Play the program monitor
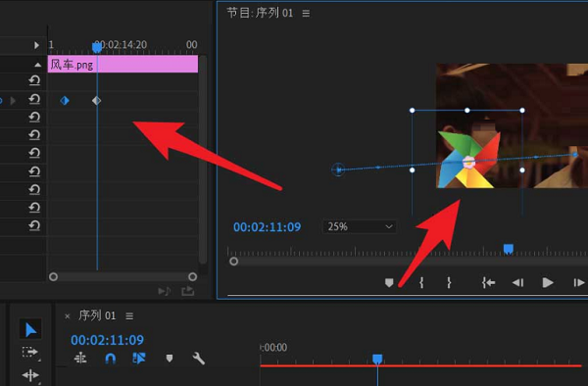 548,282
